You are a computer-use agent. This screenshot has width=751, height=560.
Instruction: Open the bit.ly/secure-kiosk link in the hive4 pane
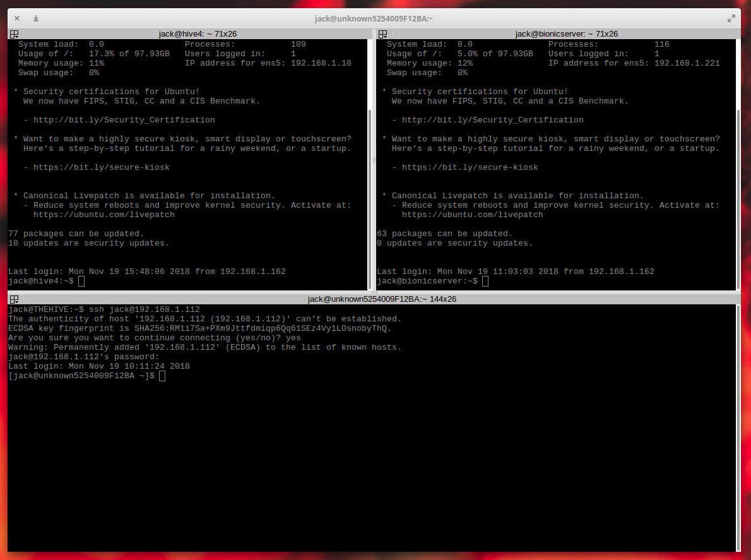101,167
